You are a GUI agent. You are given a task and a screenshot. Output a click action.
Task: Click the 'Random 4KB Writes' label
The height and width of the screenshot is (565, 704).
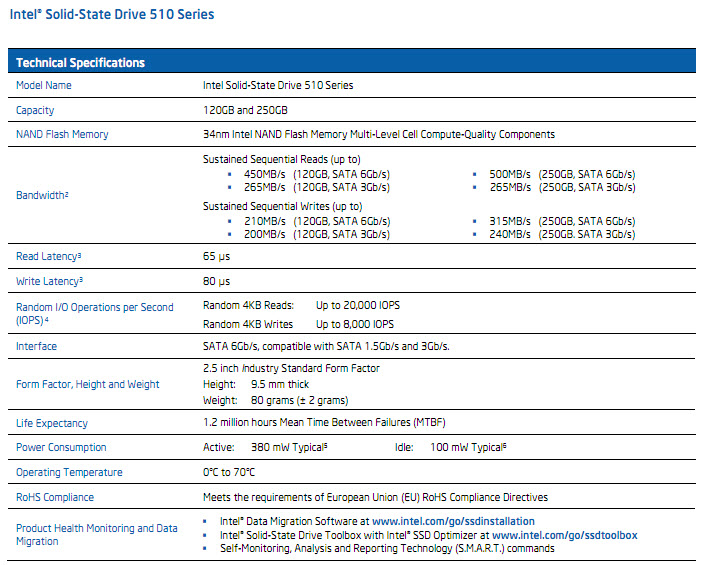[x=248, y=324]
